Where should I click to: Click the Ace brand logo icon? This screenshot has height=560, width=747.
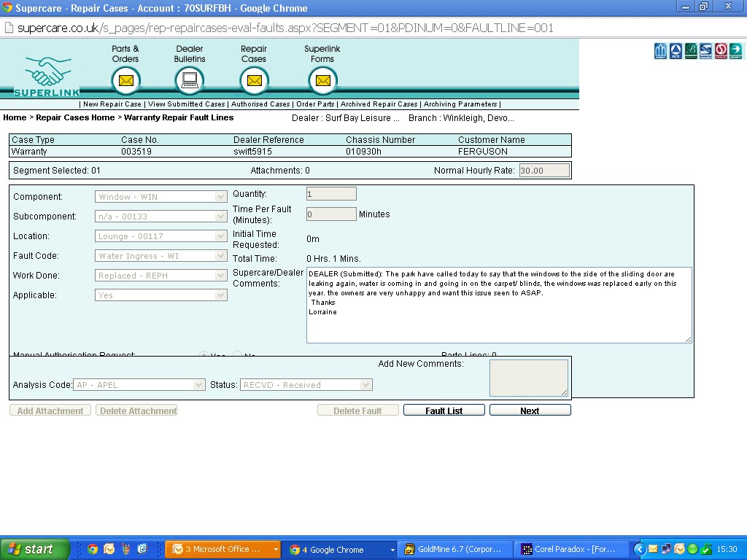pyautogui.click(x=676, y=51)
